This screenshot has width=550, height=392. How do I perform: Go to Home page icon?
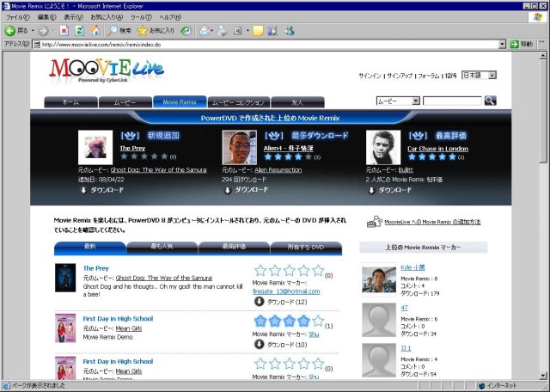click(95, 31)
